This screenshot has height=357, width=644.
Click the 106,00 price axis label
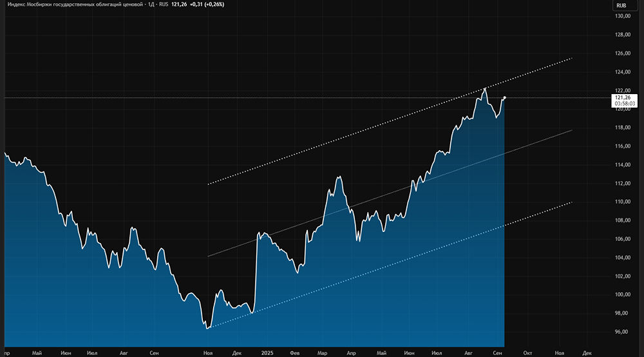pyautogui.click(x=623, y=238)
